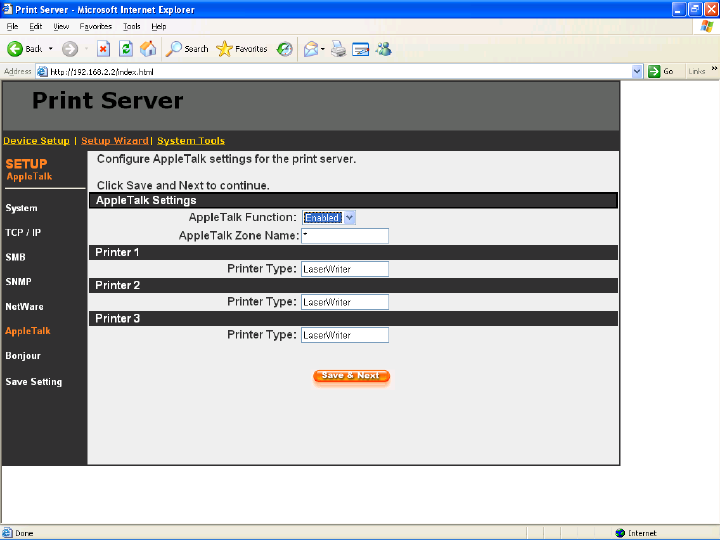This screenshot has width=720, height=540.
Task: Click the Forward arrow icon
Action: [x=70, y=49]
